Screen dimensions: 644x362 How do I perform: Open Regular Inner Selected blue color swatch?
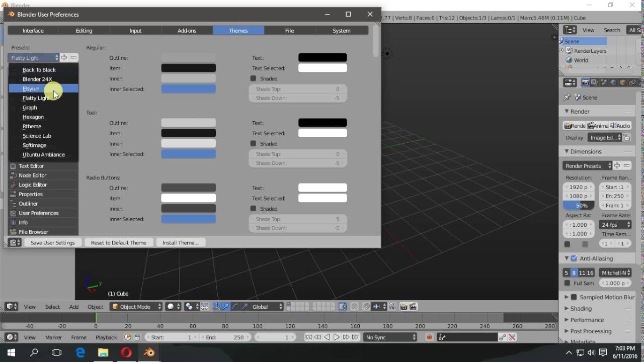[x=188, y=89]
